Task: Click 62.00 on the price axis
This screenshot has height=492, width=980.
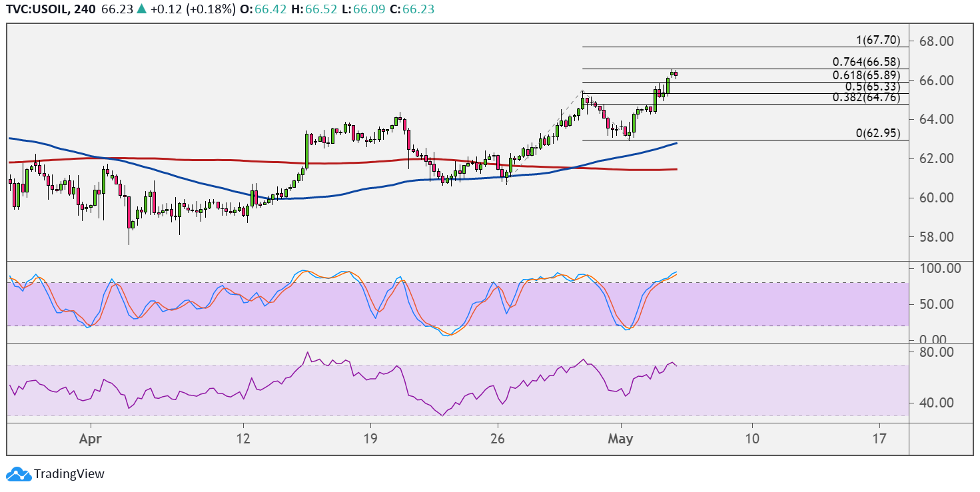Action: (937, 158)
